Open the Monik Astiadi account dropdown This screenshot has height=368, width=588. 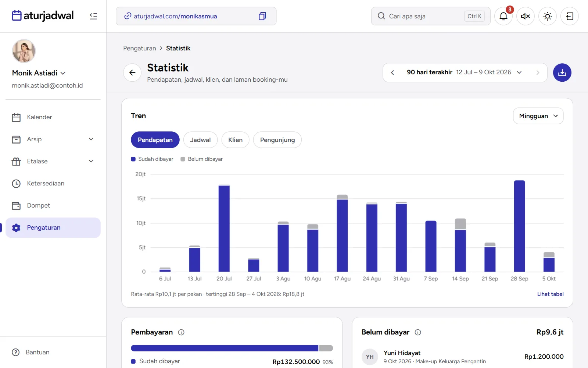point(39,73)
